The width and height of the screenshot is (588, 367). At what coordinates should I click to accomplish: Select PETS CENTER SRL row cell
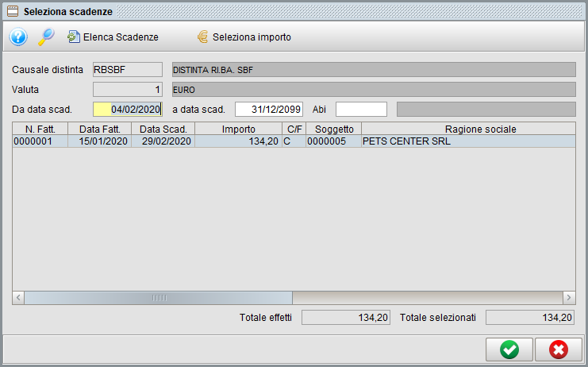pyautogui.click(x=468, y=141)
